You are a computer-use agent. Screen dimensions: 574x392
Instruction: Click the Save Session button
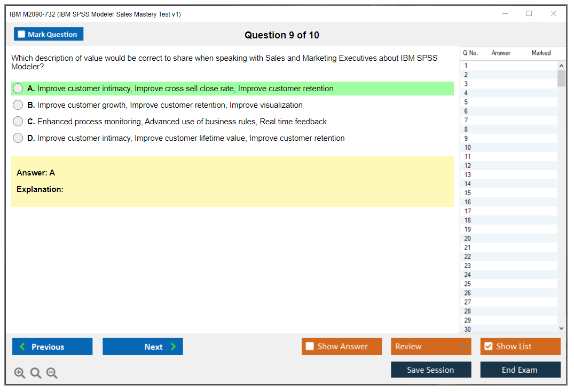(x=430, y=370)
